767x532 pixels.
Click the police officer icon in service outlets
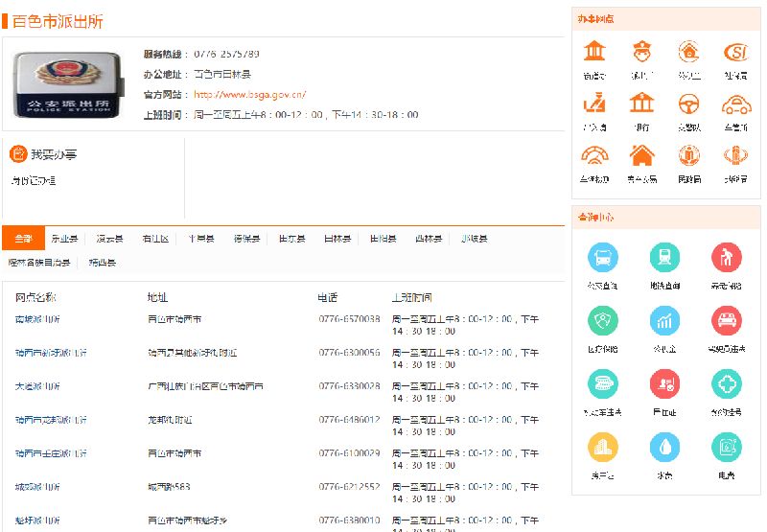[x=641, y=52]
